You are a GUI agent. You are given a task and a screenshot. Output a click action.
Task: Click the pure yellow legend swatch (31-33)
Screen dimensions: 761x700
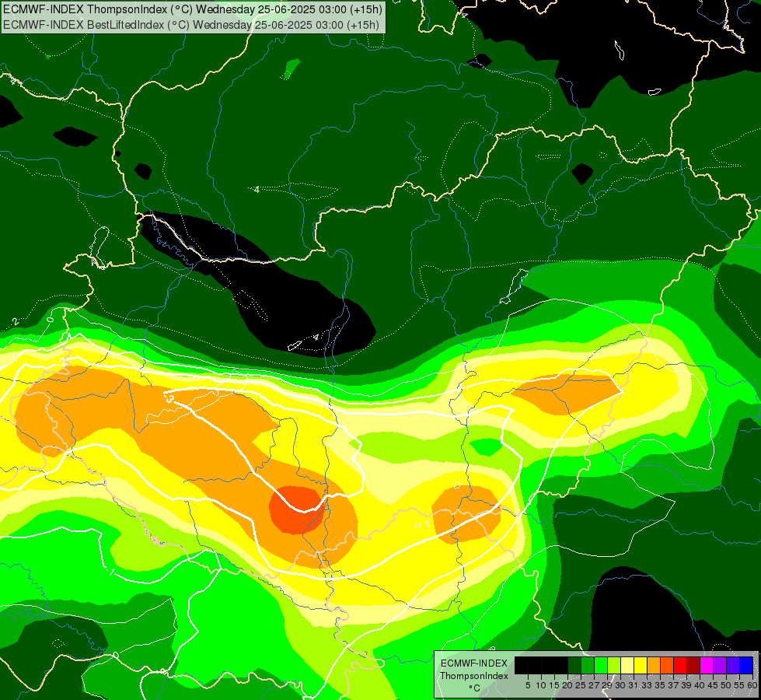[641, 665]
